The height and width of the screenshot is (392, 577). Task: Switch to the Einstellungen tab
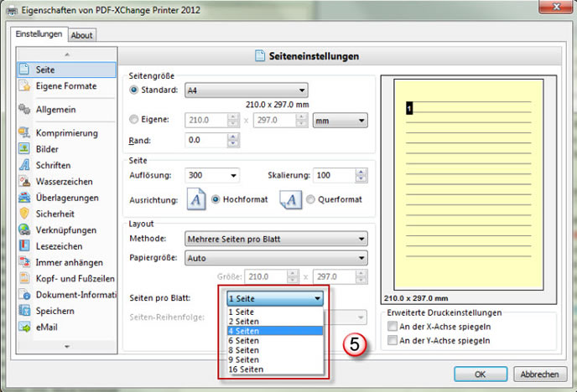39,34
